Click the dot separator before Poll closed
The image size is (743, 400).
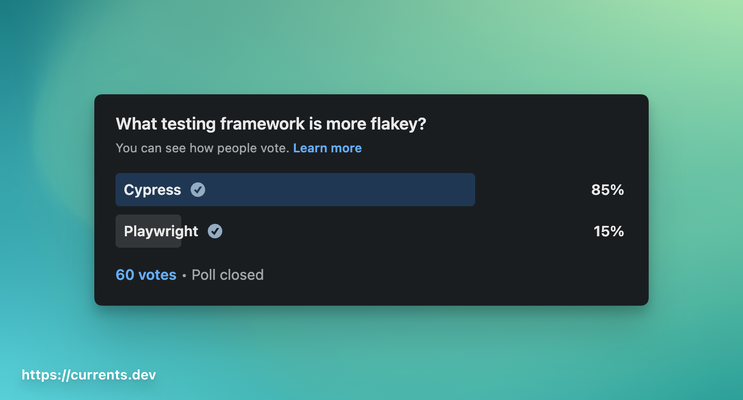pyautogui.click(x=184, y=276)
